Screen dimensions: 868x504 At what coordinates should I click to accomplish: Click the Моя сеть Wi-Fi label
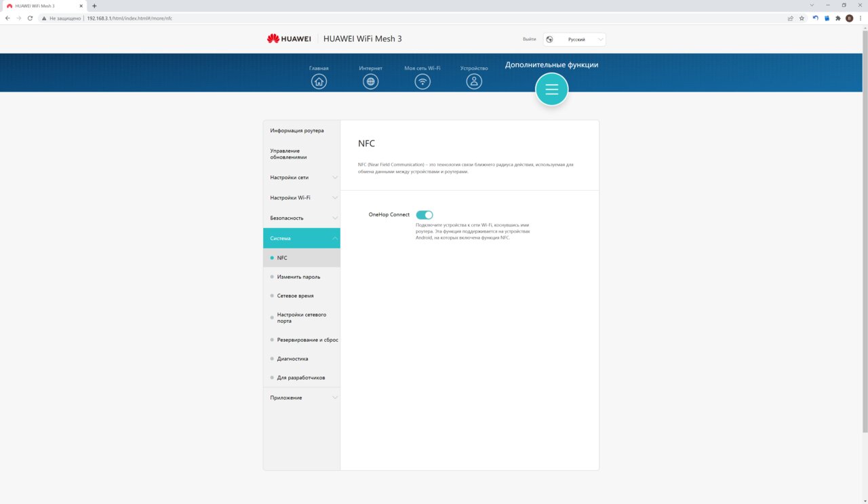click(422, 69)
